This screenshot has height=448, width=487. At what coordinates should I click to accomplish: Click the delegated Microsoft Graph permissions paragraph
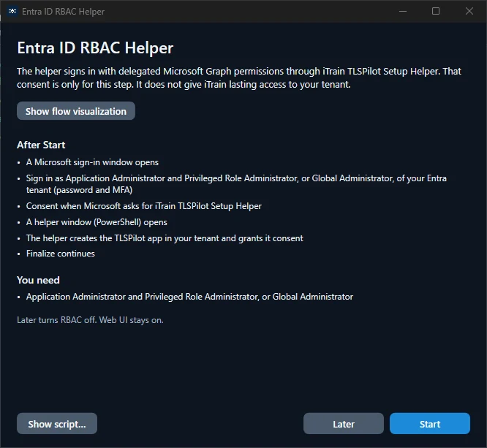pos(239,77)
